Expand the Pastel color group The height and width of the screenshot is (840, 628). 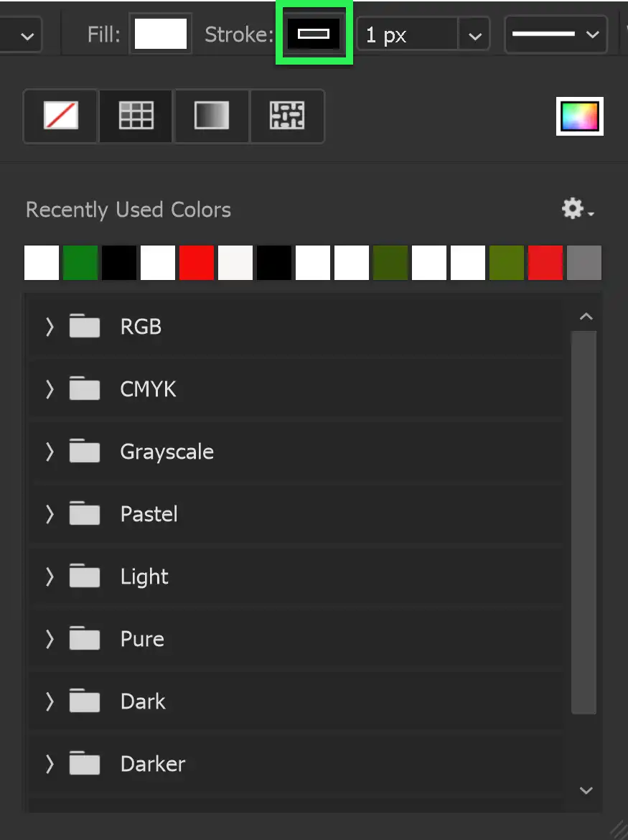49,514
